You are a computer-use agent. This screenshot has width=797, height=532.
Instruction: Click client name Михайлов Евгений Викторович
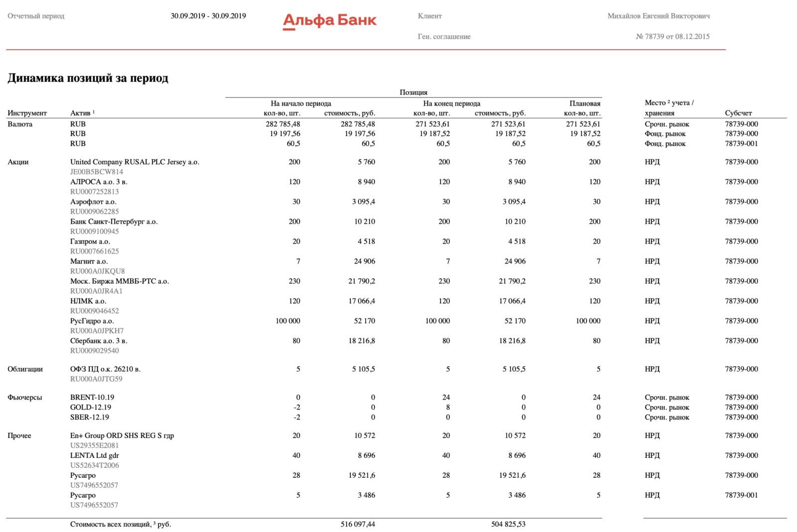[659, 16]
